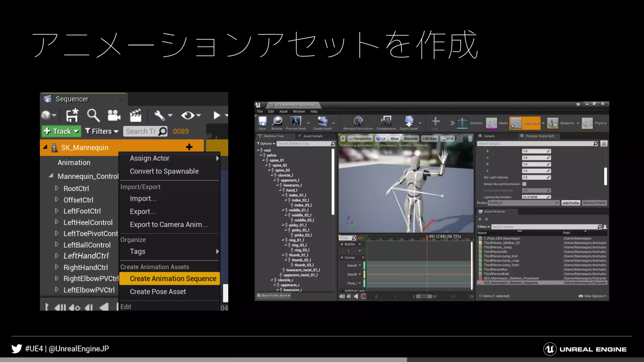Open Skeleton Tree Options dropdown
Screen dimensions: 644x362
266,144
